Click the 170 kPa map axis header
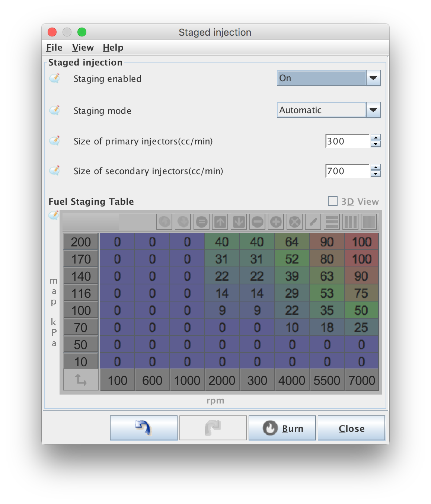 pos(81,259)
